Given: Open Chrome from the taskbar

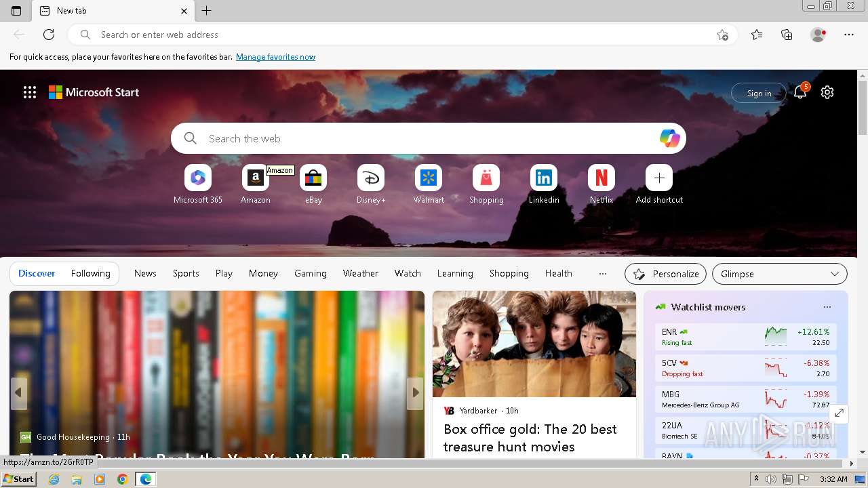Looking at the screenshot, I should click(x=123, y=479).
